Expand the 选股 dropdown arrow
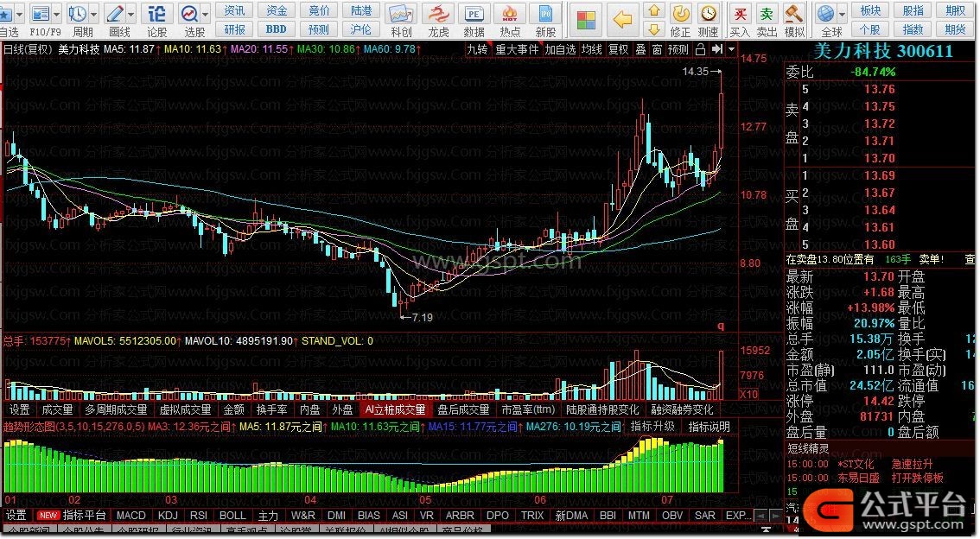The height and width of the screenshot is (539, 980). coord(204,14)
